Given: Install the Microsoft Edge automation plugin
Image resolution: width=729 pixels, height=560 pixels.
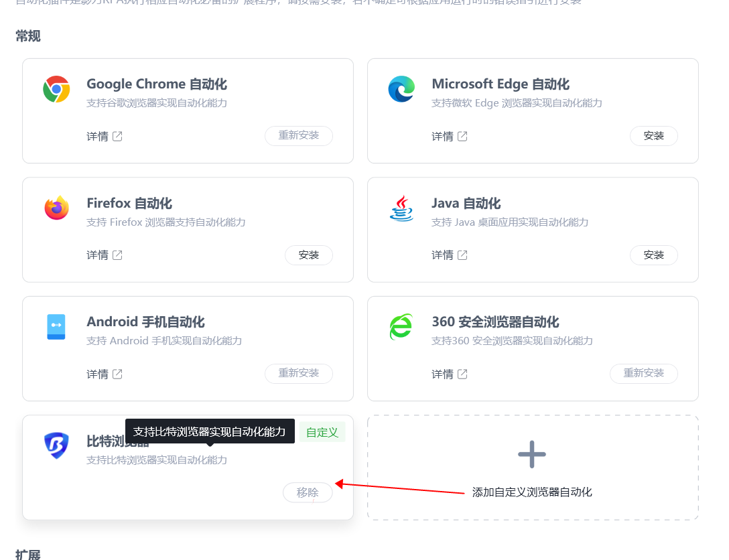Looking at the screenshot, I should pos(654,136).
